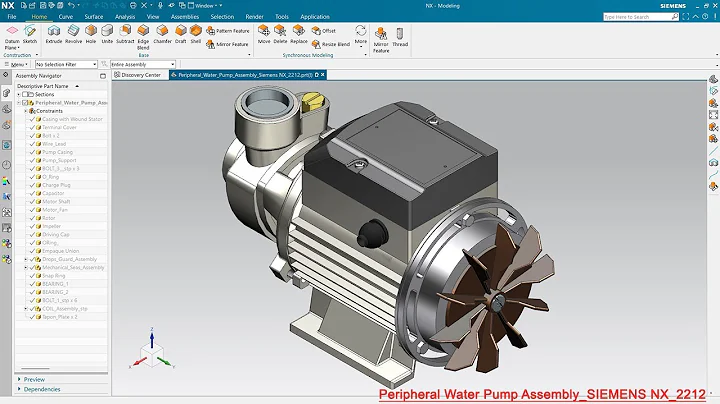The image size is (720, 404).
Task: Select the Hole feature tool
Action: 91,34
